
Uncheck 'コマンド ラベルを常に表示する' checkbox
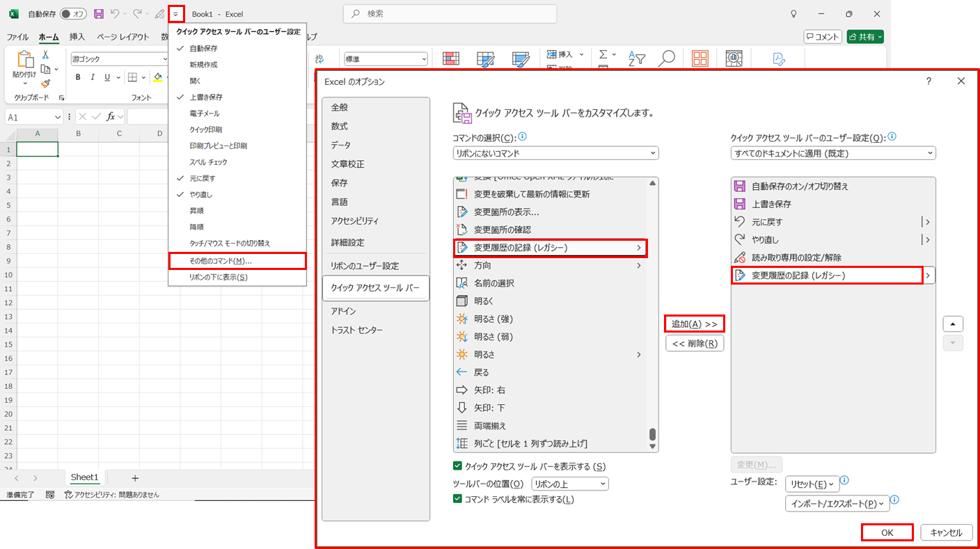tap(457, 499)
